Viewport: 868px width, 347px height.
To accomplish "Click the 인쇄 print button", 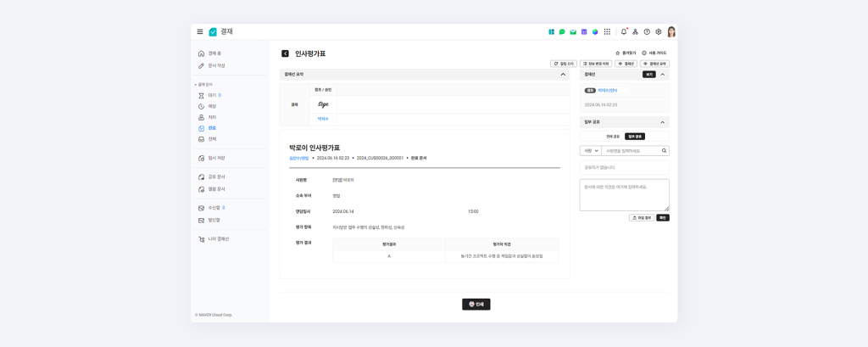I will 476,304.
